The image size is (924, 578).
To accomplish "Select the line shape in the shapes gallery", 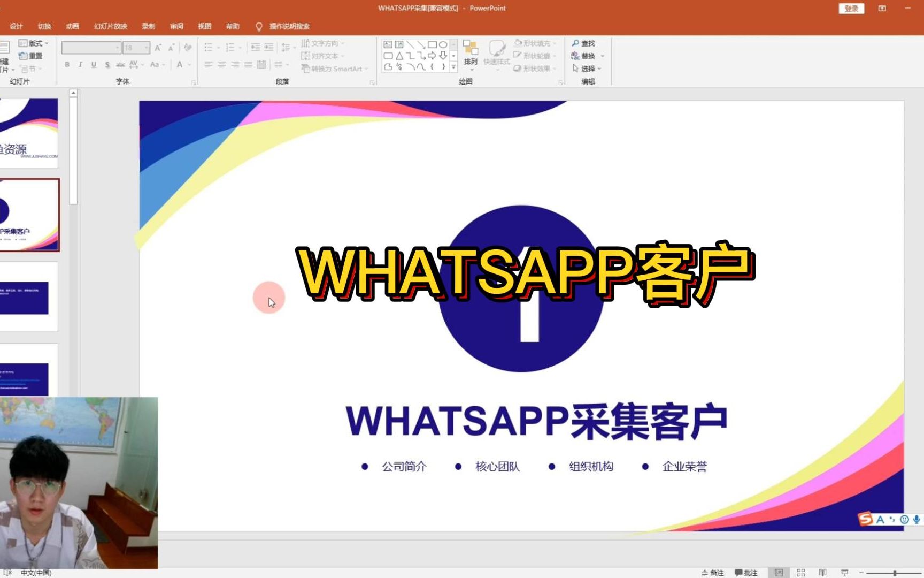I will point(410,44).
